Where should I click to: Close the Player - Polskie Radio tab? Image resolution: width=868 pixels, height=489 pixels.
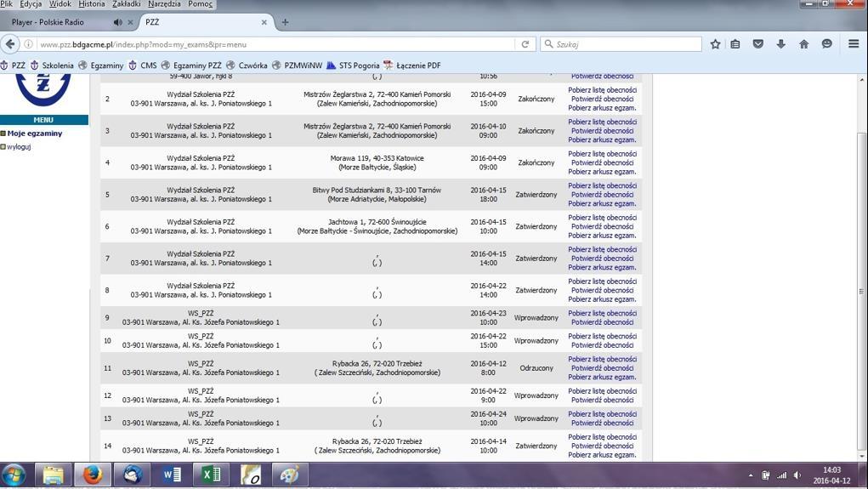pos(130,22)
